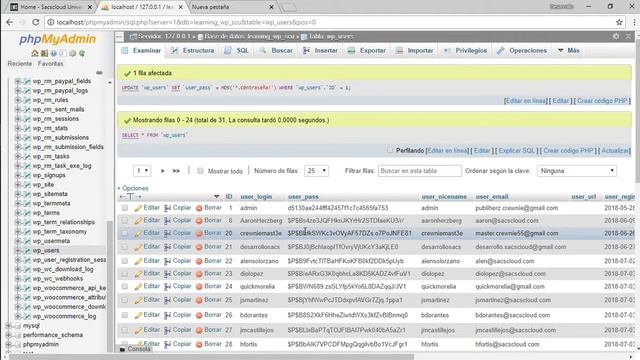Open the Buscar tab
Image resolution: width=640 pixels, height=360 pixels.
pyautogui.click(x=276, y=51)
